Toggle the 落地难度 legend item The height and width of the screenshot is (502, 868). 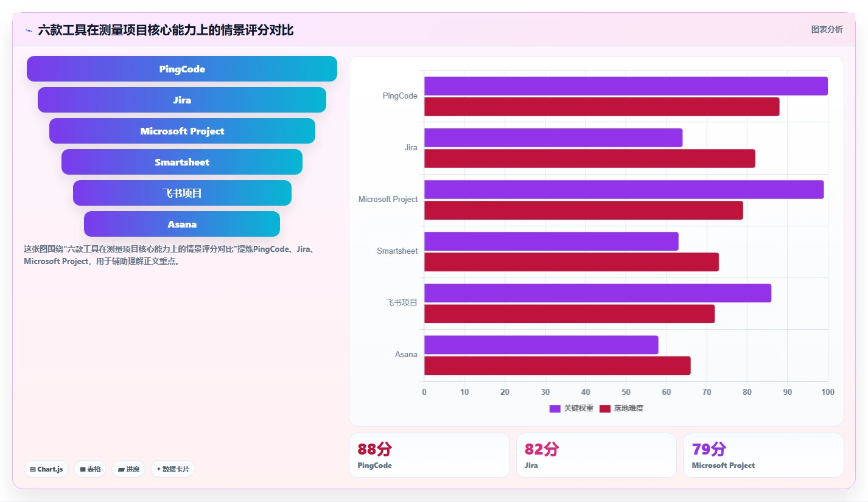point(621,408)
